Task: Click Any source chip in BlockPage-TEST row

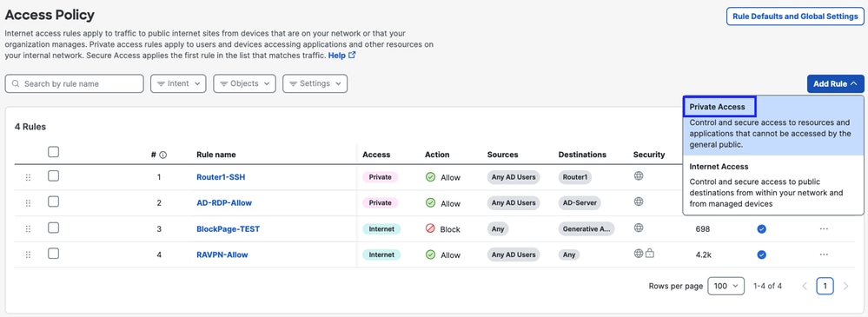Action: (498, 229)
